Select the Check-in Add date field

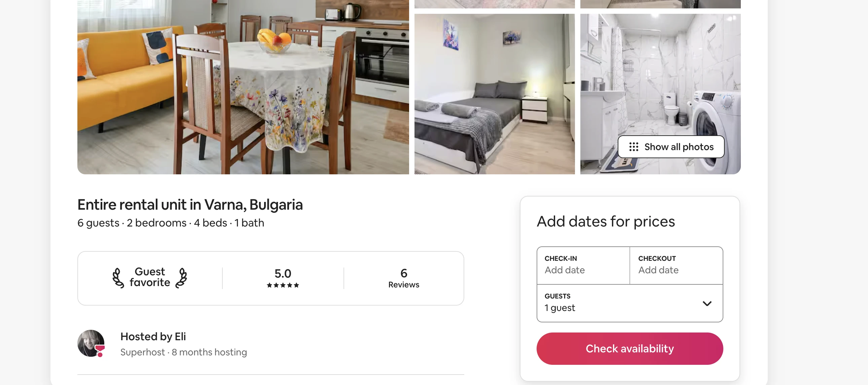point(583,265)
